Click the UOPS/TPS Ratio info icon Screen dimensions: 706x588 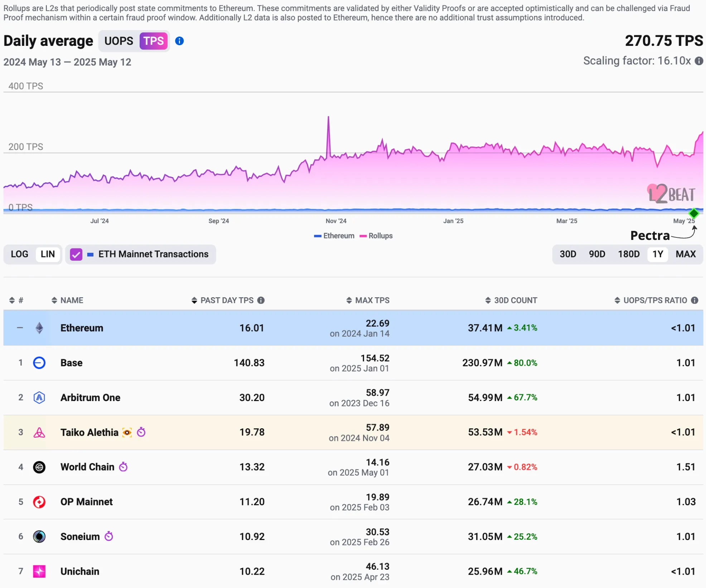click(x=695, y=300)
